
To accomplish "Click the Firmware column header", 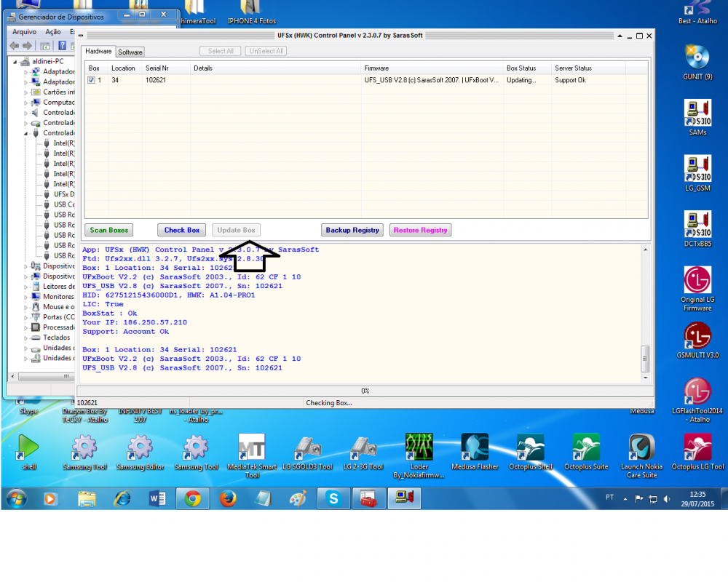I will (x=432, y=68).
